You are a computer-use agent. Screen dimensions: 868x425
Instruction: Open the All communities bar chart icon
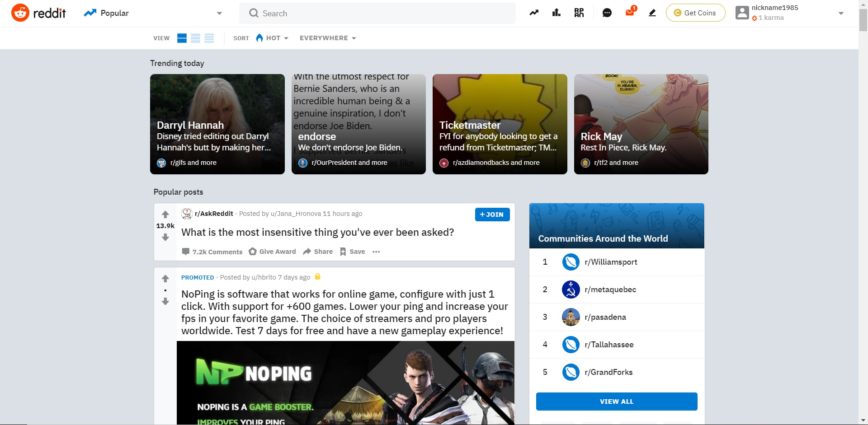pyautogui.click(x=557, y=13)
